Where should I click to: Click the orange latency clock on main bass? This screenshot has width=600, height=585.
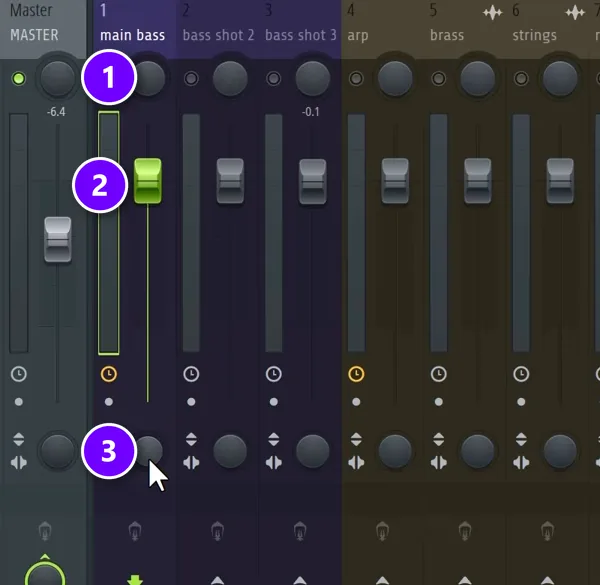pyautogui.click(x=109, y=374)
